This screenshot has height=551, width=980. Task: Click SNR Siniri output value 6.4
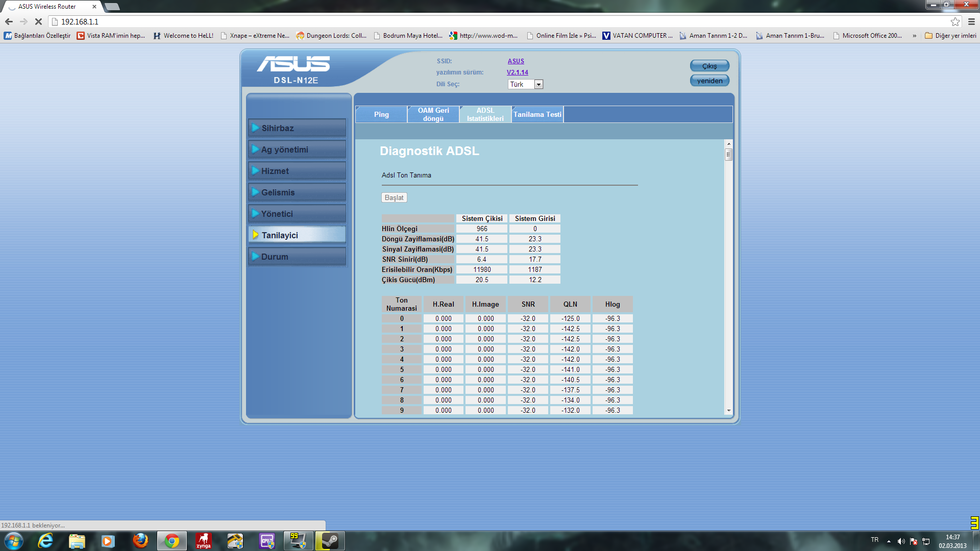tap(482, 259)
